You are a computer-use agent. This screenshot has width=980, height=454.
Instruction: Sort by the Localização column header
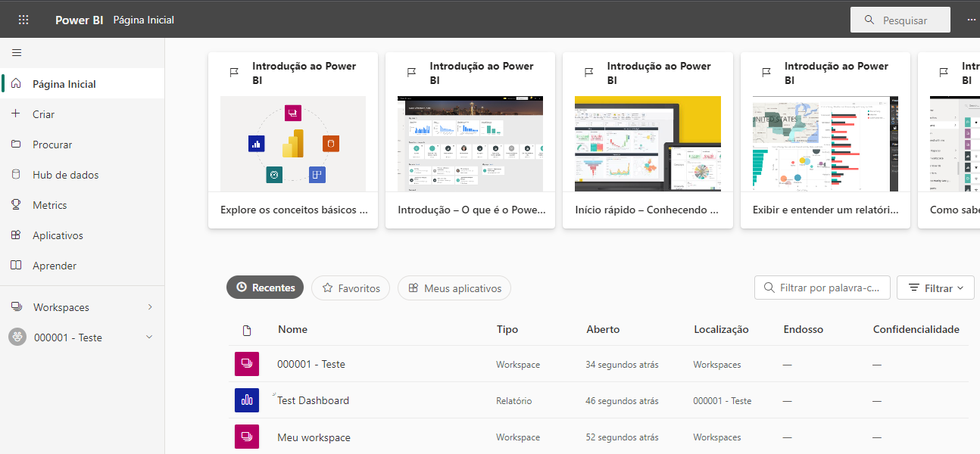(x=721, y=329)
